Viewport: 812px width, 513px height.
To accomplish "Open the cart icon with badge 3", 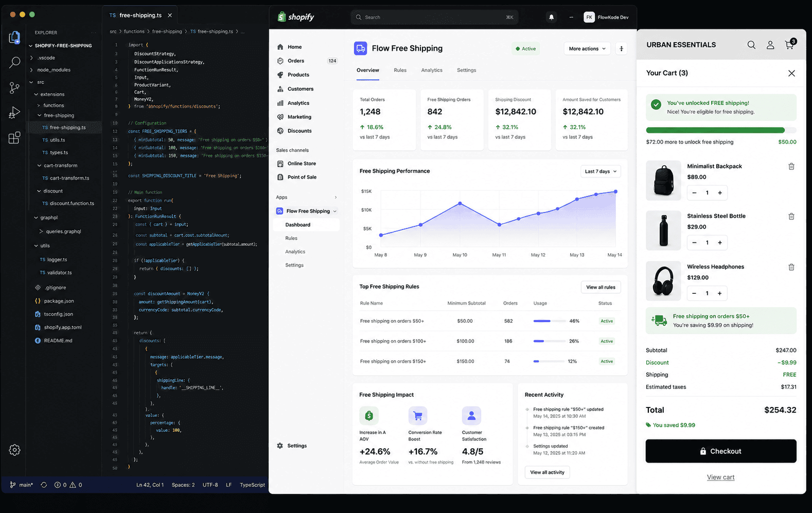I will [x=789, y=44].
